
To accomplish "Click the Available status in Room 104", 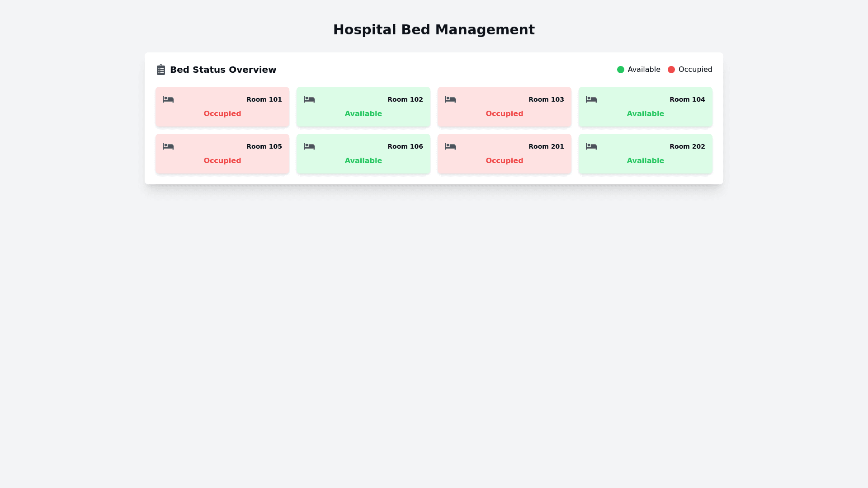I will (645, 114).
